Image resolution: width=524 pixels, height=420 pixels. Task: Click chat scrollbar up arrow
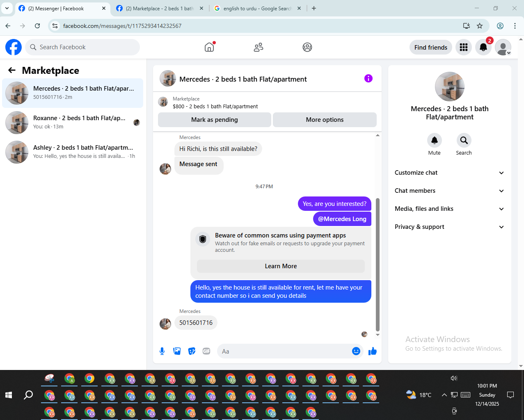tap(378, 135)
